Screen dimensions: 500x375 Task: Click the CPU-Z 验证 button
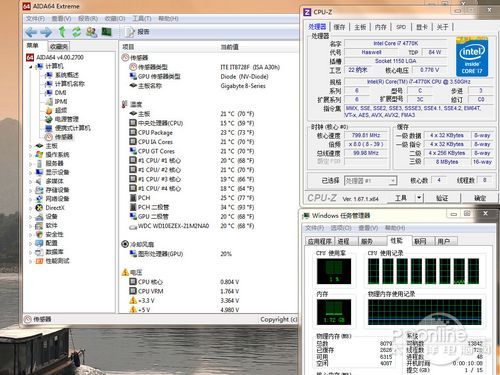[x=442, y=198]
